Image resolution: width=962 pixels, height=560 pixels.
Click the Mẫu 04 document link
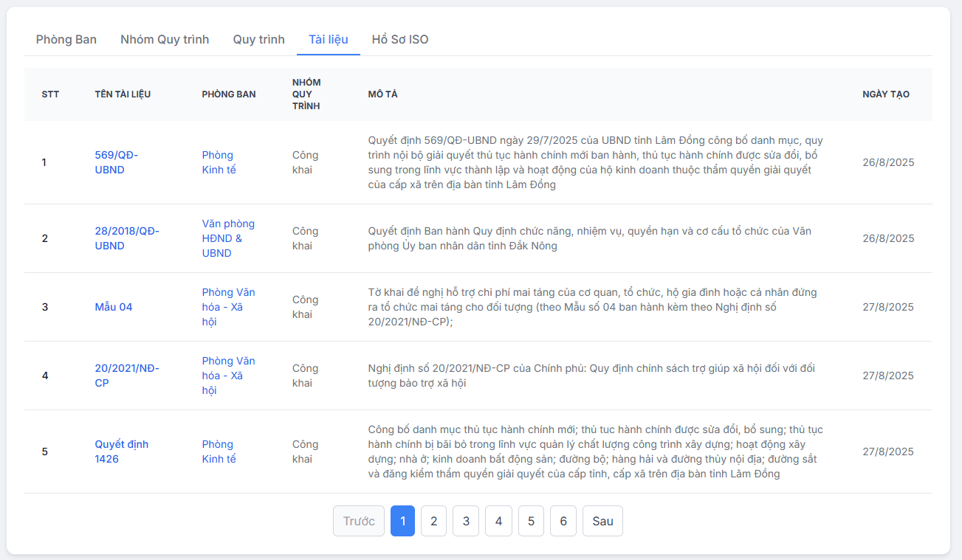(x=114, y=307)
